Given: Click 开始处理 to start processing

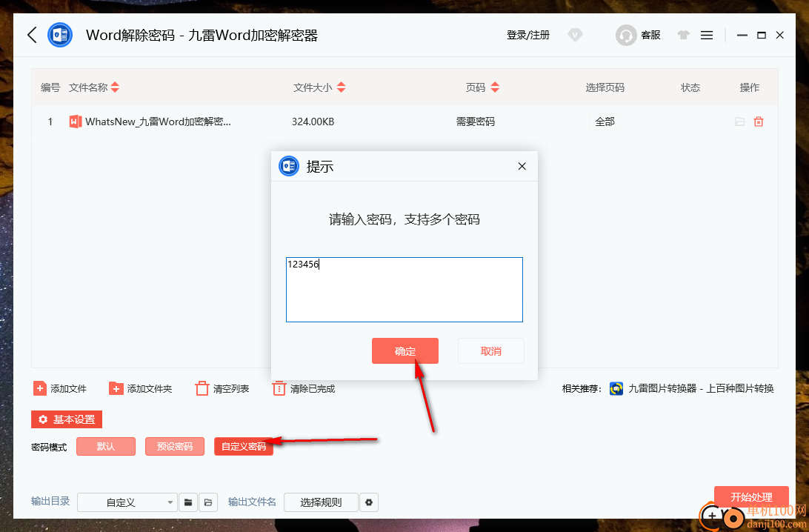Looking at the screenshot, I should tap(751, 497).
